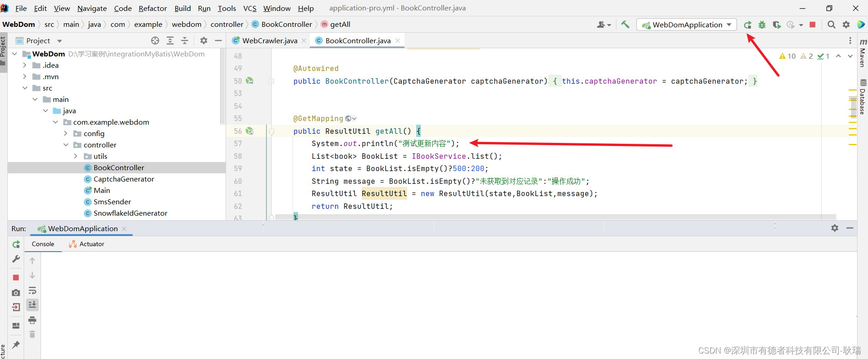Image resolution: width=868 pixels, height=359 pixels.
Task: Minimize the Run tool window
Action: (850, 228)
